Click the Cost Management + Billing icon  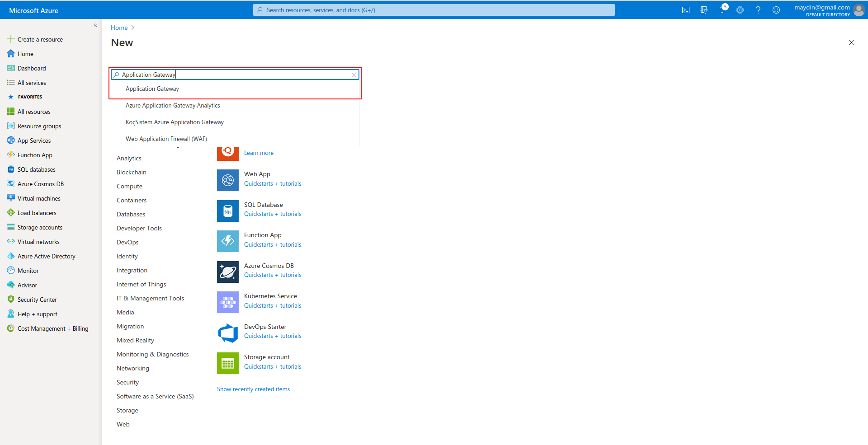pos(11,328)
